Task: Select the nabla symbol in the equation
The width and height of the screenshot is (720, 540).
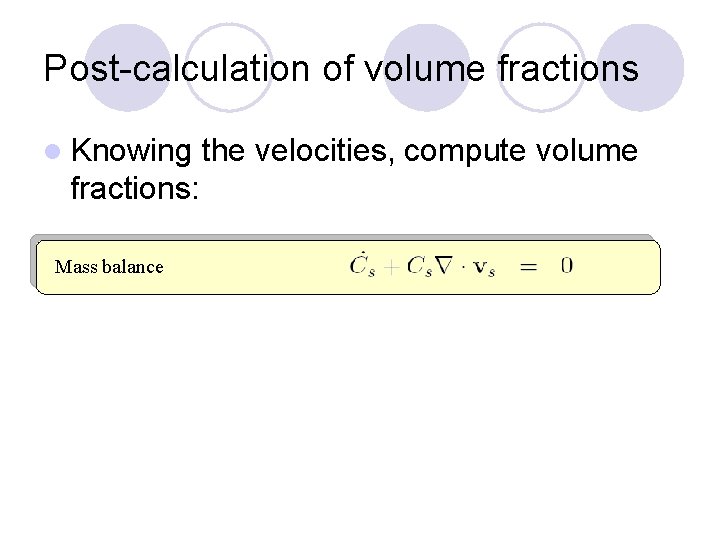Action: click(444, 265)
